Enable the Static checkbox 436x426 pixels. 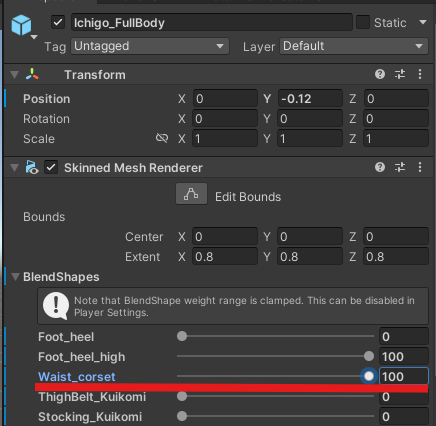tap(363, 22)
